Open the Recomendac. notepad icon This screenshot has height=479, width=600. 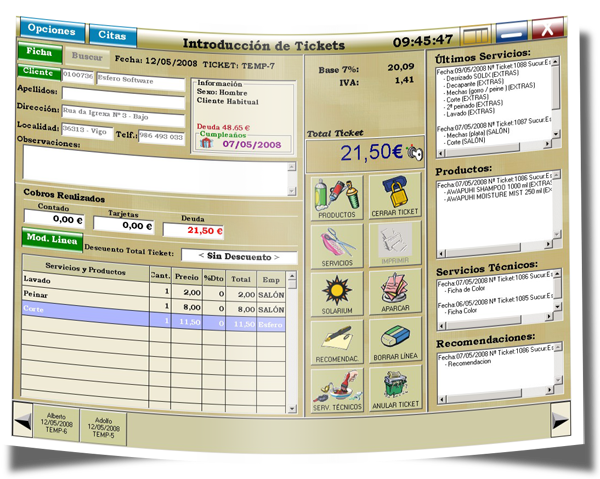click(x=337, y=342)
